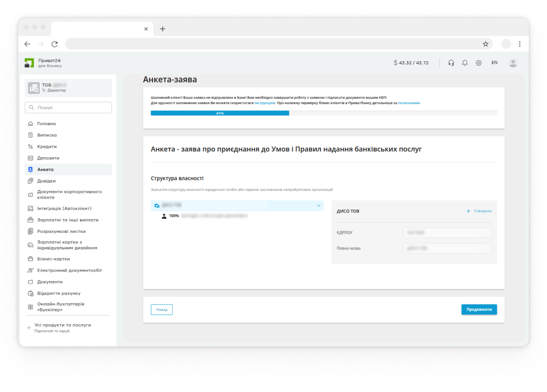Open the notifications bell
The image size is (547, 392).
(x=465, y=63)
